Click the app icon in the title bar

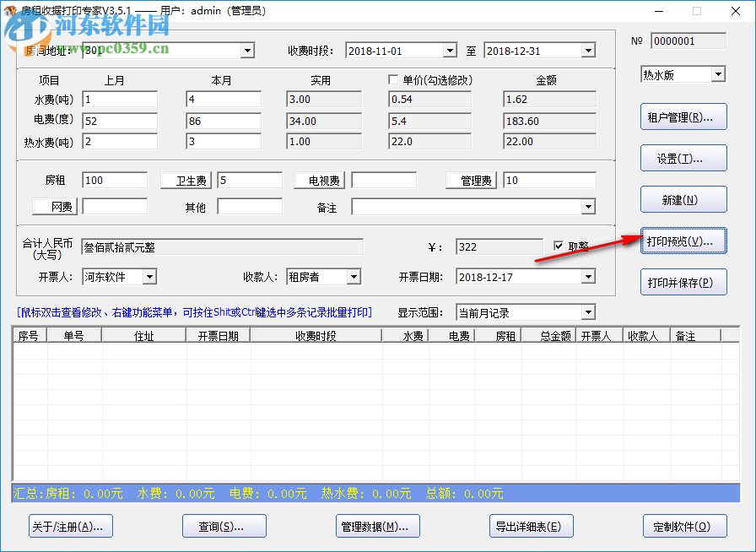10,10
